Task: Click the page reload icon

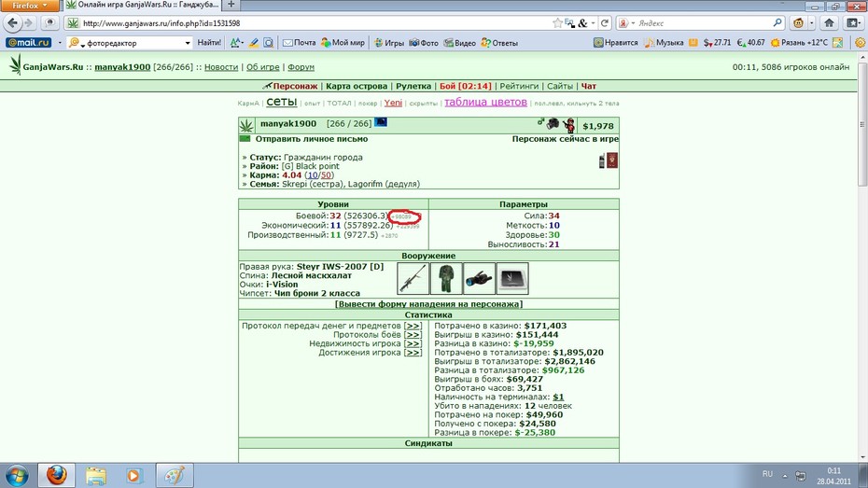Action: pos(605,22)
